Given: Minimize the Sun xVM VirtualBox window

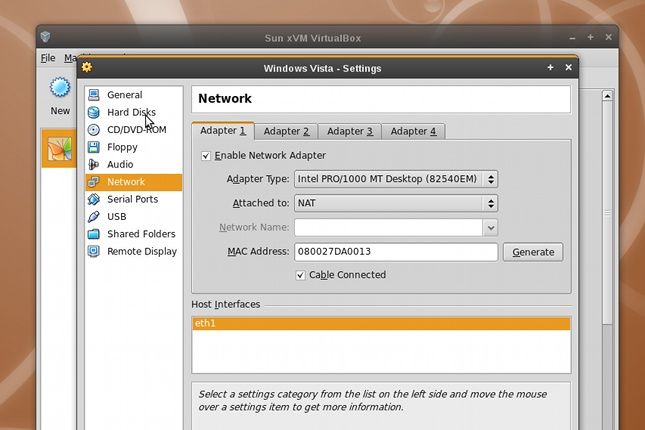Looking at the screenshot, I should 572,38.
